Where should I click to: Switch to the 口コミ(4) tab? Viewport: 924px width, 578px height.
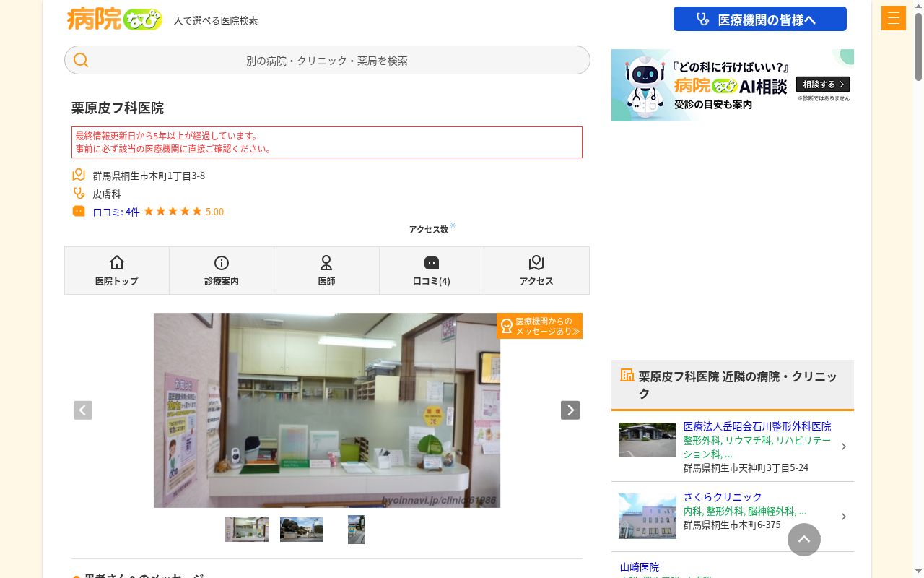[432, 270]
